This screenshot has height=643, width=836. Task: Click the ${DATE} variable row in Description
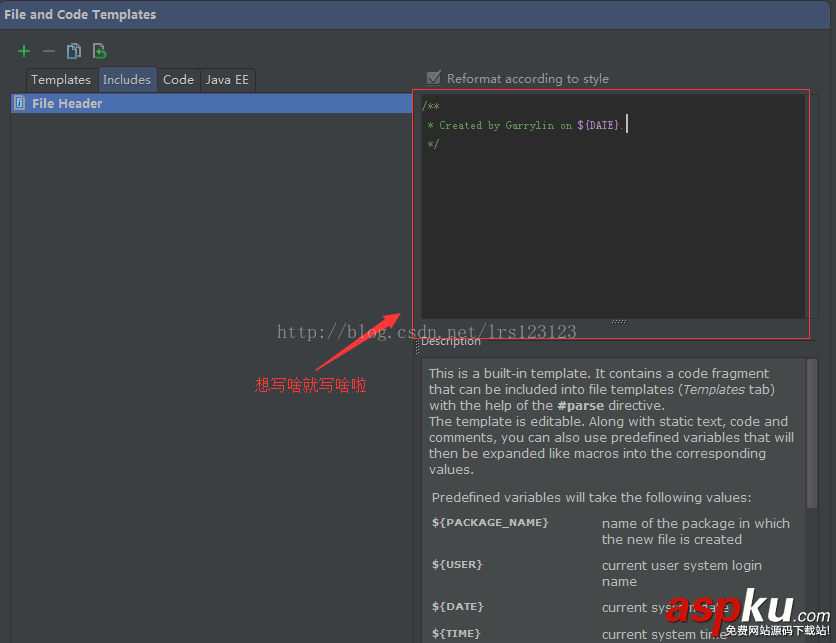point(457,606)
